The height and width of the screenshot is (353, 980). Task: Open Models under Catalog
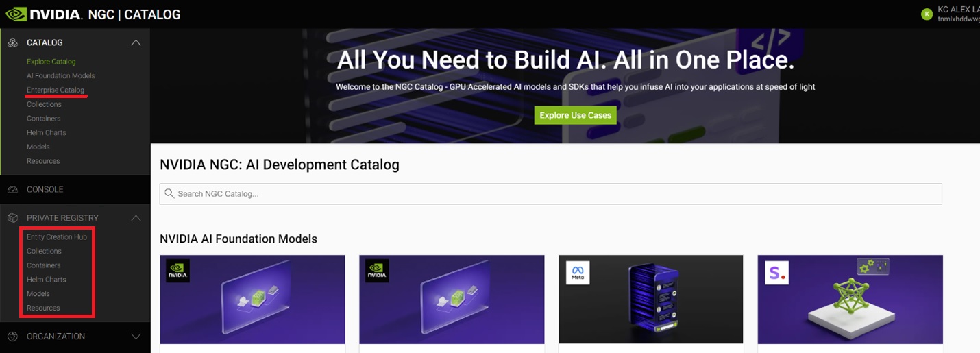pos(38,147)
